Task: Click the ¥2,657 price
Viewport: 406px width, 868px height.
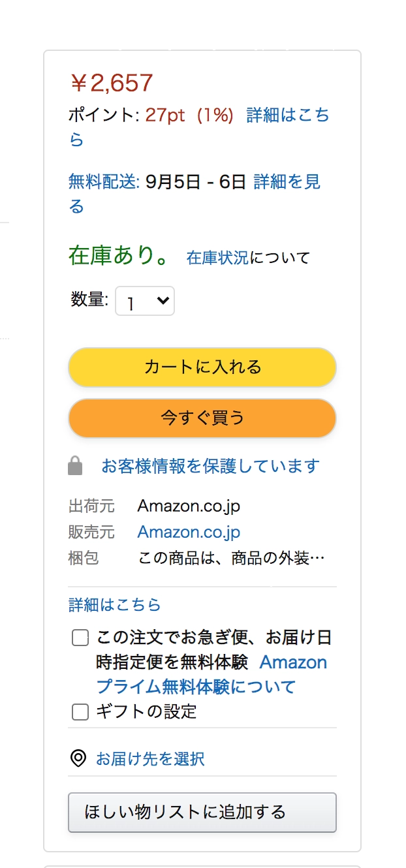Action: (111, 83)
